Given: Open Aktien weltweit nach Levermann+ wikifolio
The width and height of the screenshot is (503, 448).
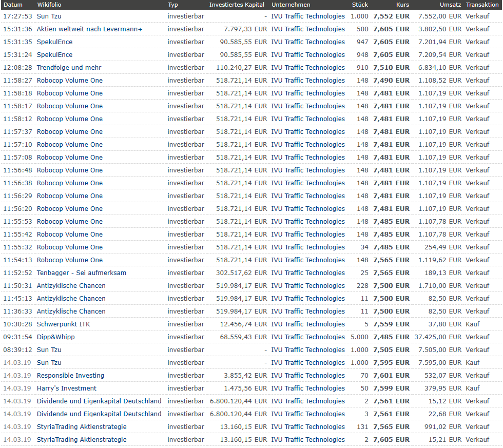Looking at the screenshot, I should (x=89, y=29).
